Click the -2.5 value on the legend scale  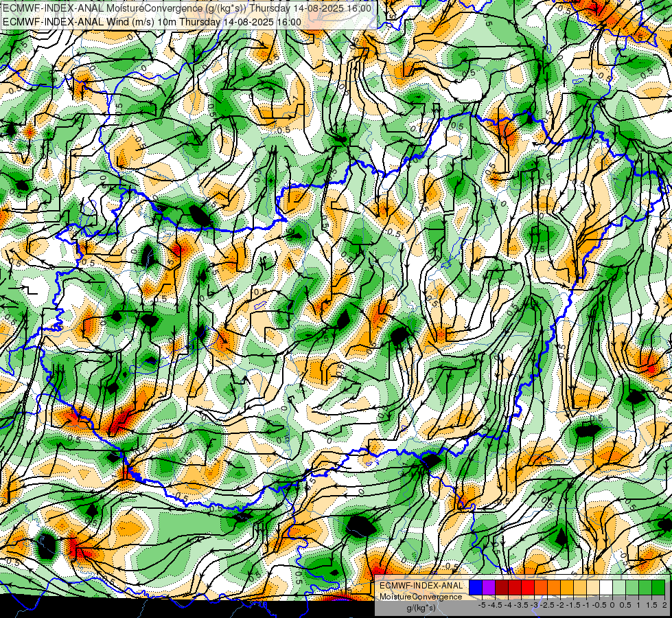point(548,605)
